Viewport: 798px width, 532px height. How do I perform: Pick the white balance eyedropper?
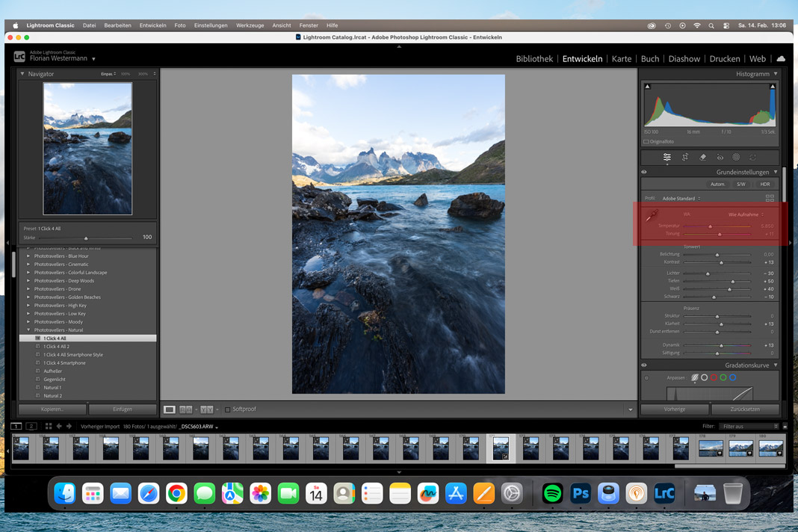click(x=652, y=216)
